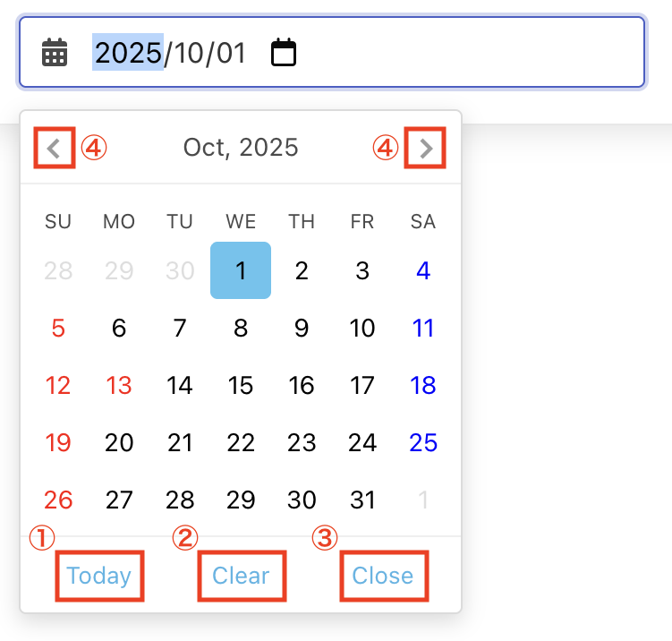Pick October 31 in the calendar

(362, 500)
